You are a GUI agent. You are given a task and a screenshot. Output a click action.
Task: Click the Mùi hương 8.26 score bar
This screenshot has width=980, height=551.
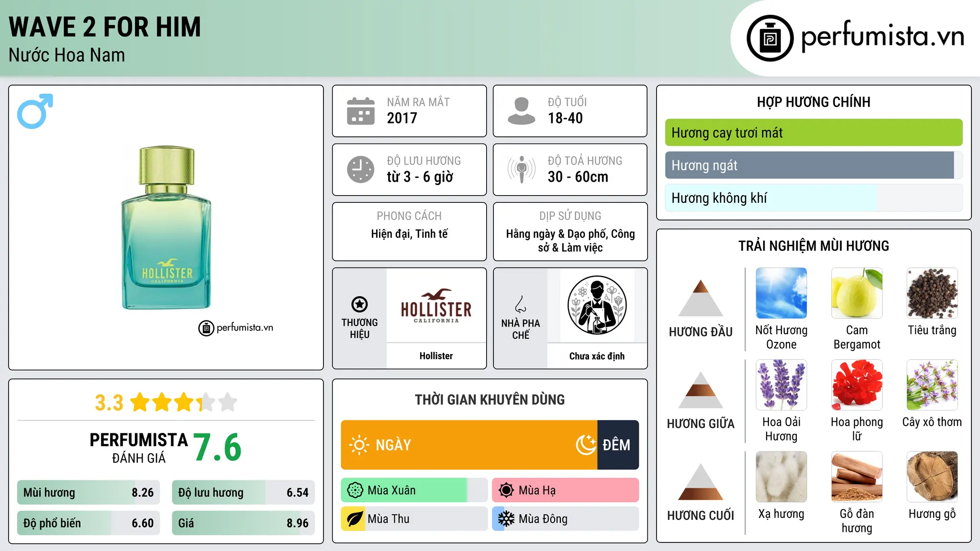coord(89,493)
